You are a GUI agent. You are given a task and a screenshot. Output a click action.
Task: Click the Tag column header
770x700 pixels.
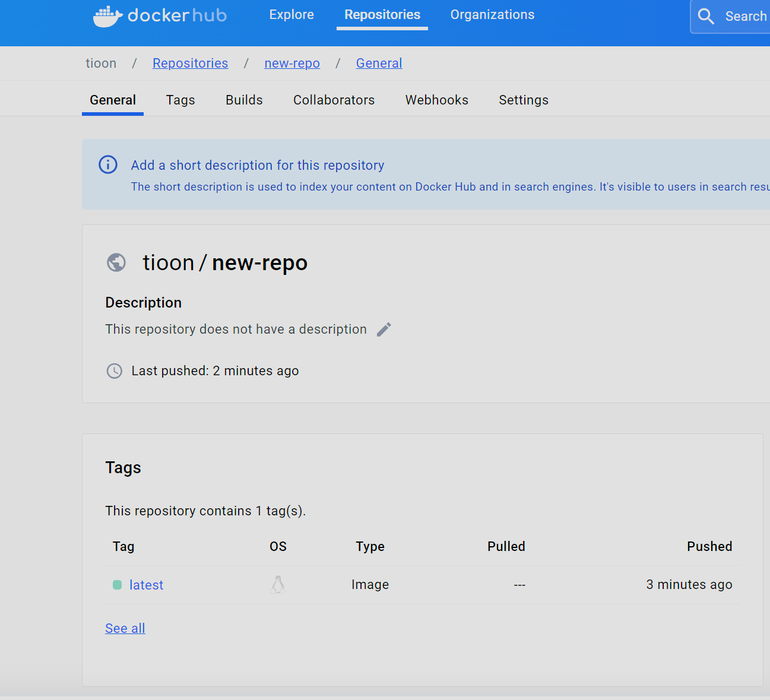[x=123, y=546]
